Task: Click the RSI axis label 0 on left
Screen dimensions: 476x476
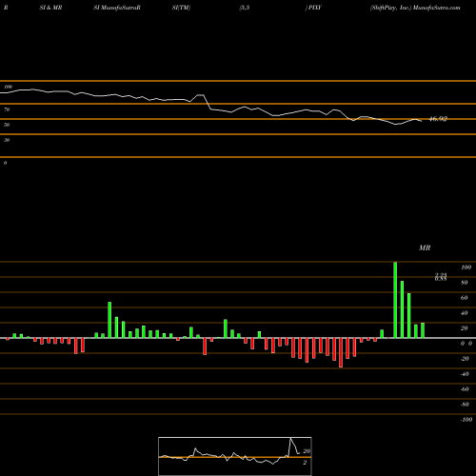Action: click(x=5, y=163)
